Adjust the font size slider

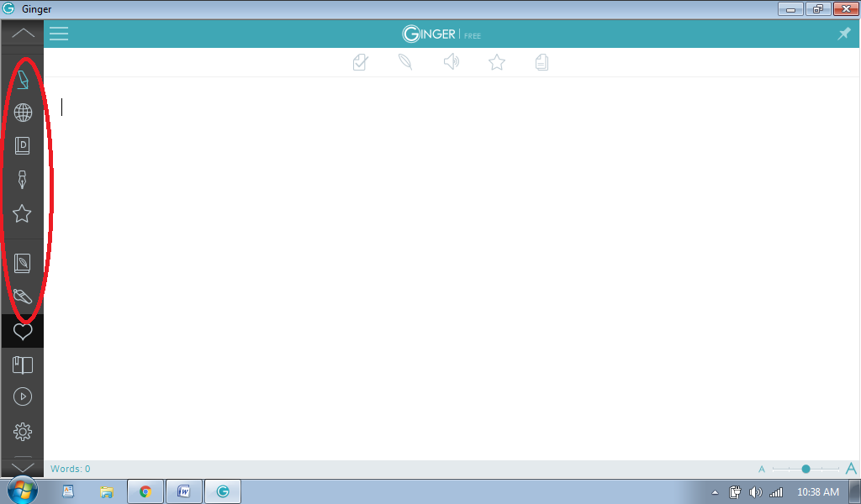pyautogui.click(x=806, y=469)
